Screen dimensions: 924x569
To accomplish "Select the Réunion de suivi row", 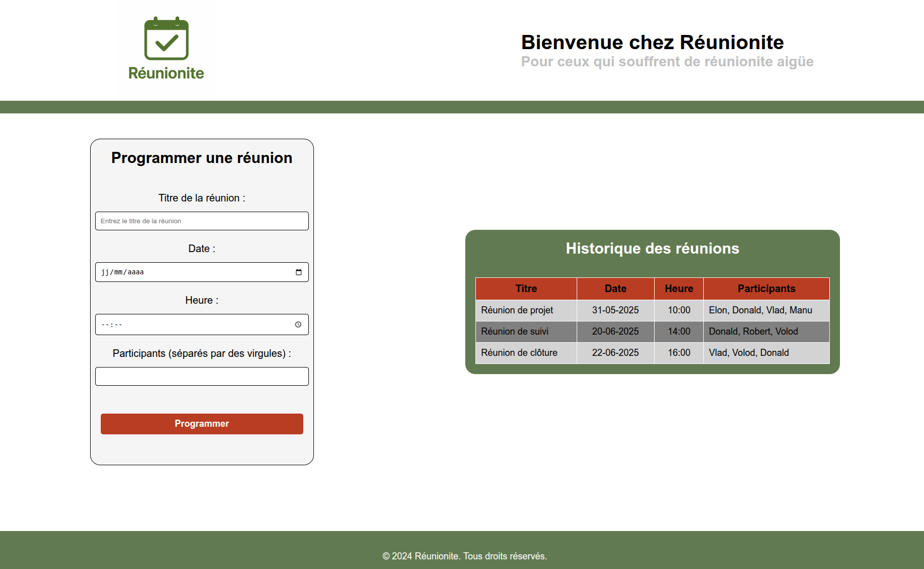I will click(x=514, y=332).
